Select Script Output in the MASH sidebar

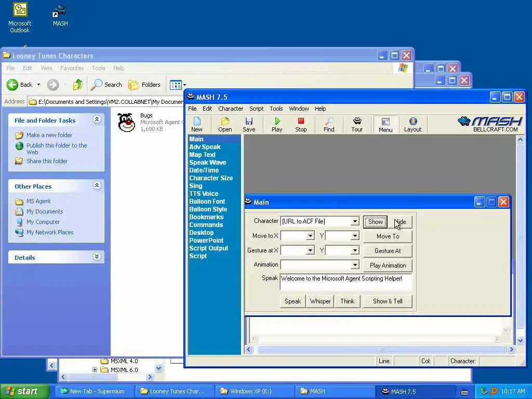(x=209, y=248)
